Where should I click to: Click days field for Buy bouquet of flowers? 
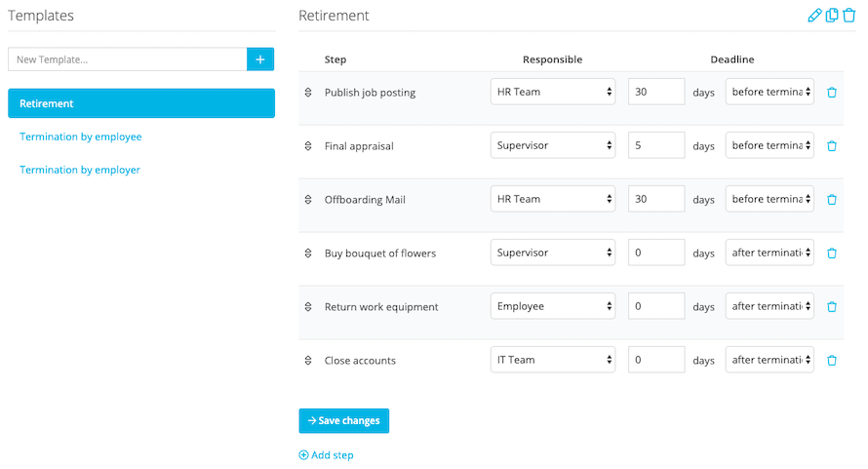656,253
